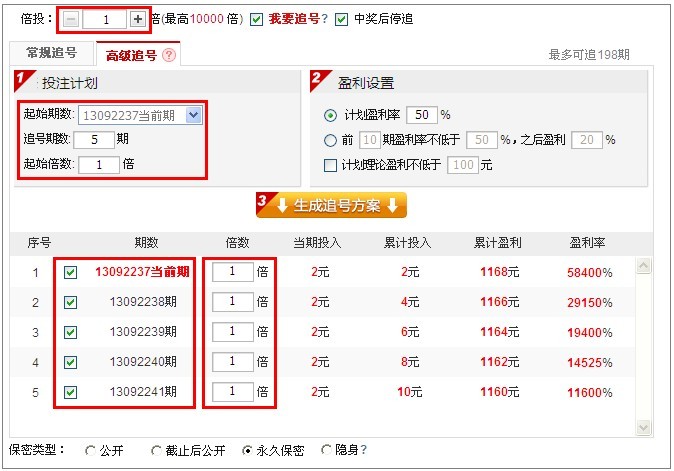Click the help icon next to 隐身
The image size is (674, 471).
pyautogui.click(x=364, y=450)
